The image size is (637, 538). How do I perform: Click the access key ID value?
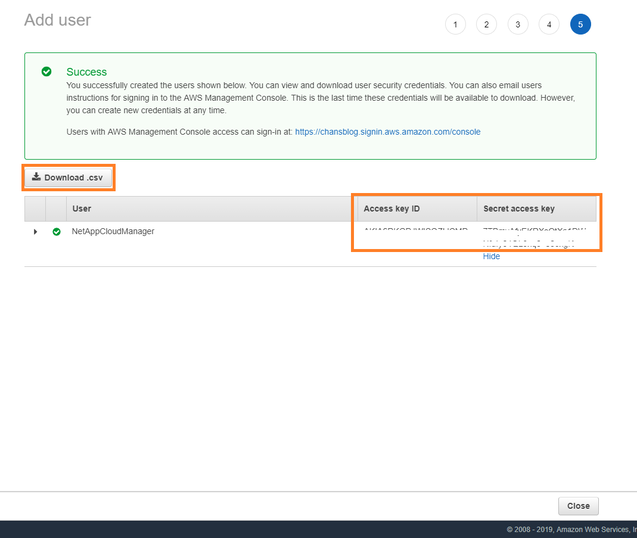415,232
